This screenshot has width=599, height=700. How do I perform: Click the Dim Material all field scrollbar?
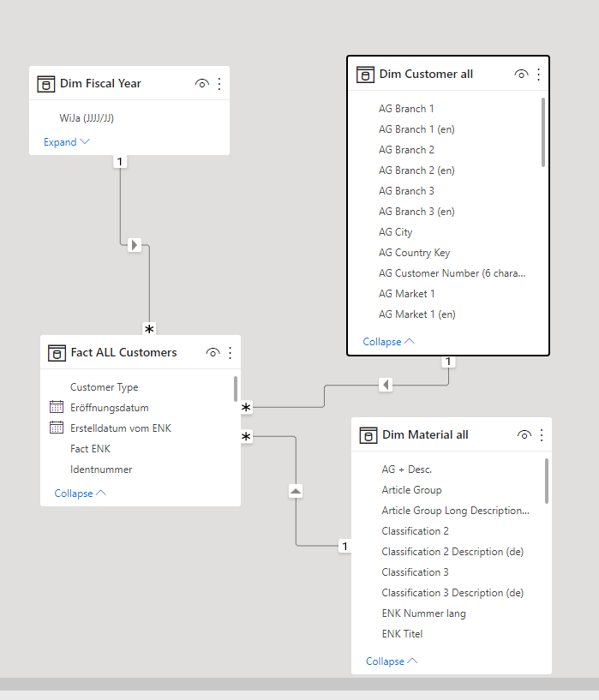tap(547, 481)
